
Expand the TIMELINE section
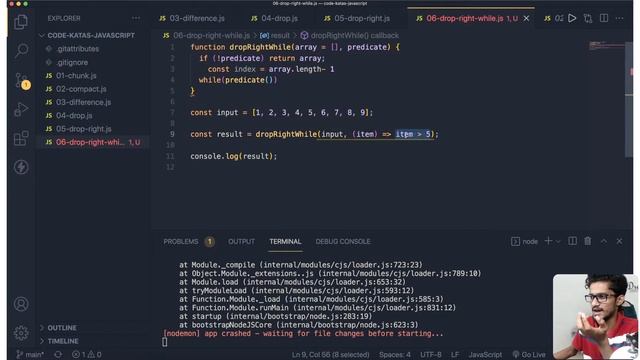pyautogui.click(x=62, y=341)
